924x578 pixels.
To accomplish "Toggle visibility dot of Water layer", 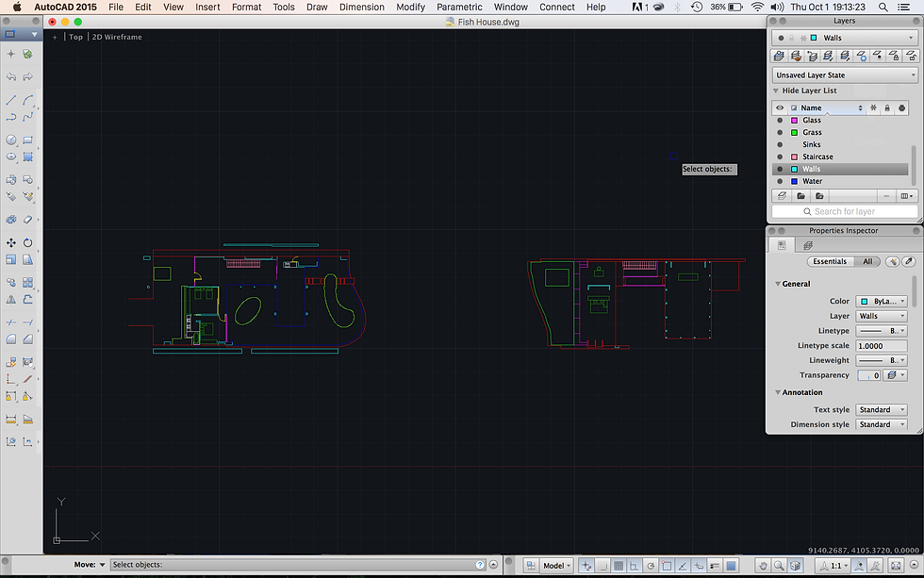I will pyautogui.click(x=781, y=181).
